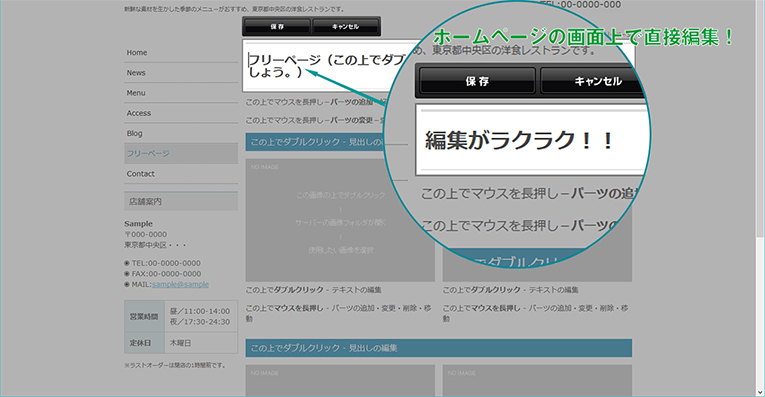
Task: Click the 営業時間 table header cell
Action: point(144,317)
